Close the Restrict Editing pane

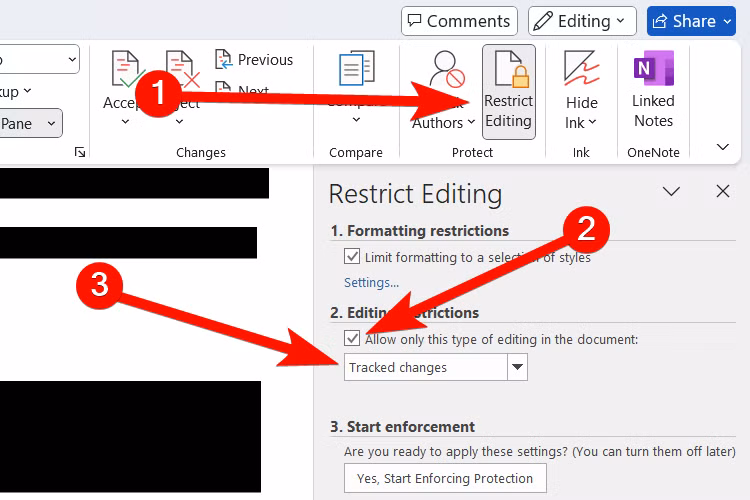pos(723,191)
